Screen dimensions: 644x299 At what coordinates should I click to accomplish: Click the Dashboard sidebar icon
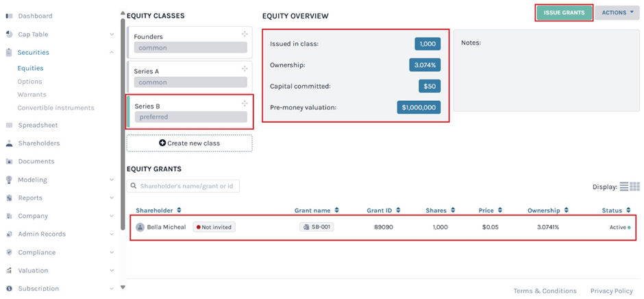tap(9, 16)
